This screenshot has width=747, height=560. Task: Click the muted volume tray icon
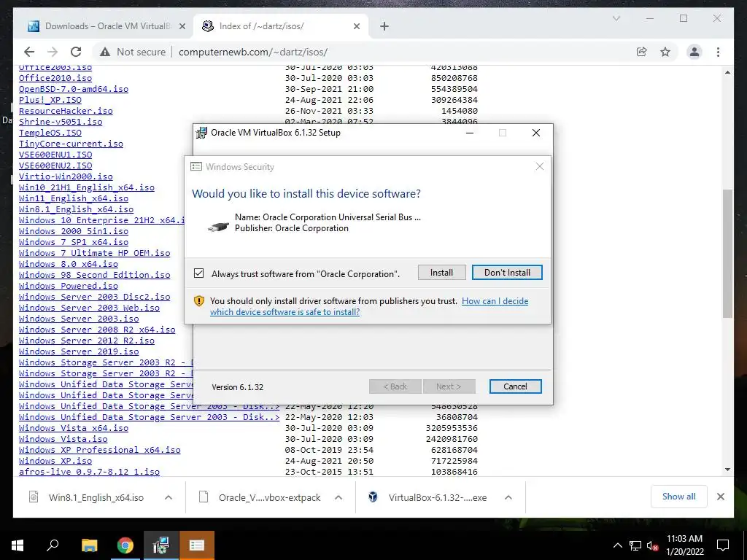pos(652,545)
